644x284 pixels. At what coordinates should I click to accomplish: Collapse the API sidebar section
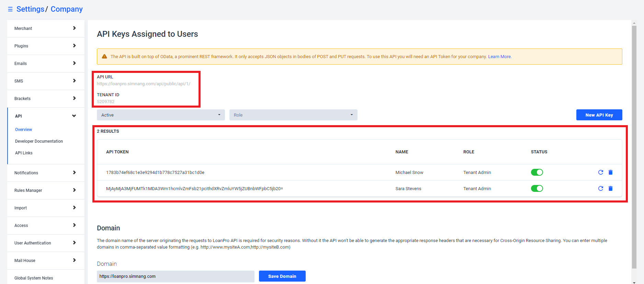(46, 116)
